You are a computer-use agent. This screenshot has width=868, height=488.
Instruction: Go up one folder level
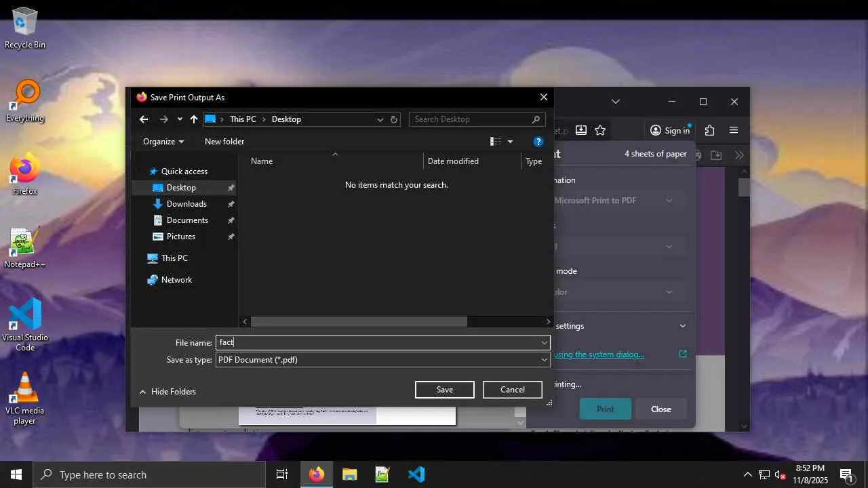point(194,119)
